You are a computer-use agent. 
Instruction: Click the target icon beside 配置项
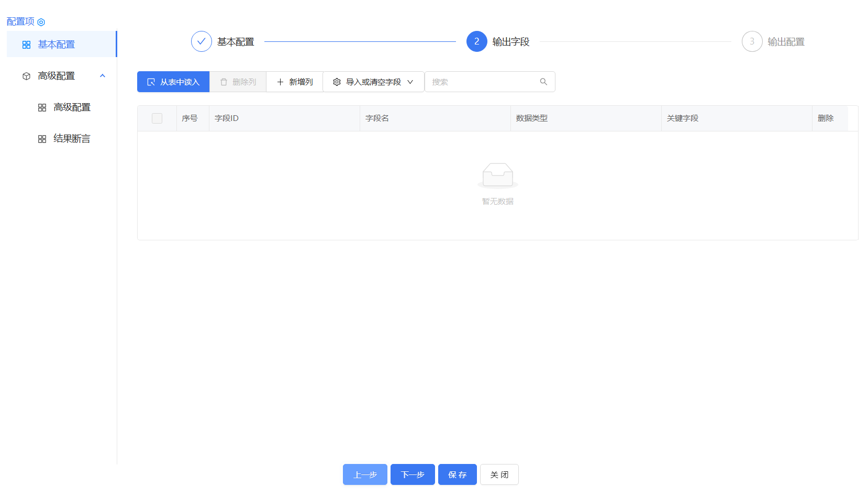[41, 22]
